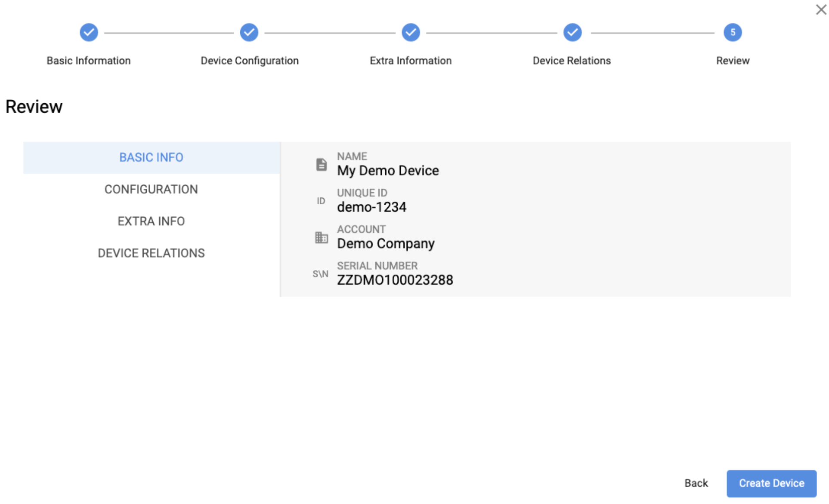Click the demo-1234 unique ID value
The width and height of the screenshot is (829, 504).
tap(371, 207)
